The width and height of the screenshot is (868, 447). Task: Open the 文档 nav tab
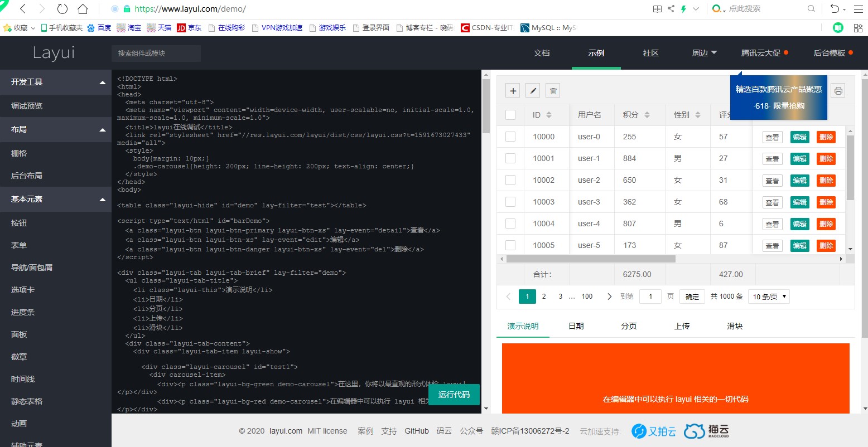tap(542, 53)
